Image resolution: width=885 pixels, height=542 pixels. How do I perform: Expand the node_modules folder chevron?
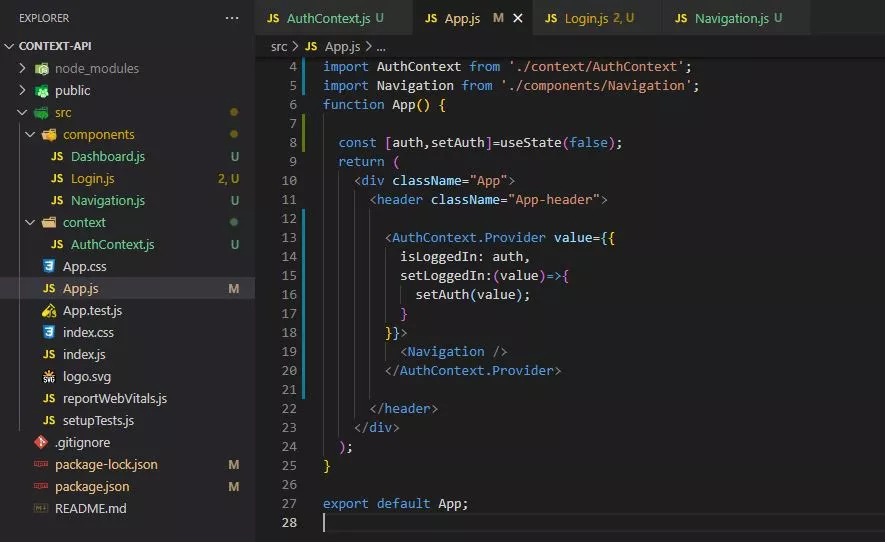[x=22, y=68]
